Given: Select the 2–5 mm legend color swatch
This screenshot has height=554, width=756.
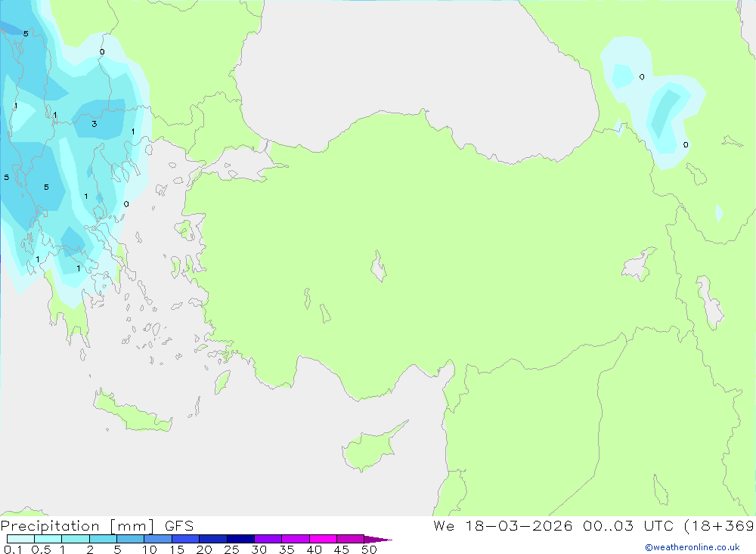Looking at the screenshot, I should pos(103,539).
